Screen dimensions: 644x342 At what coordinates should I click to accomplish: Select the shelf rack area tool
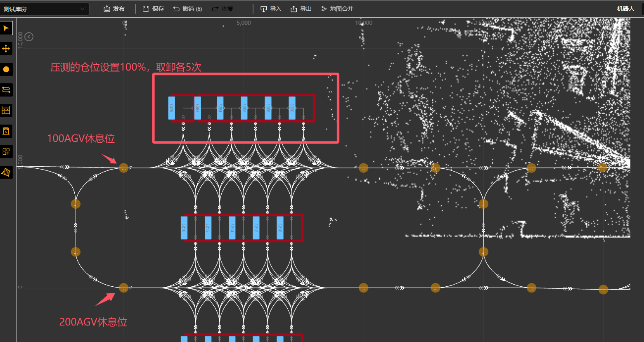click(6, 111)
